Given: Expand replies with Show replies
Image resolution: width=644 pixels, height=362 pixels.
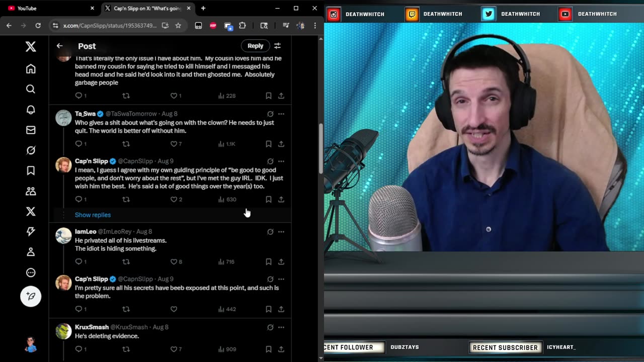Looking at the screenshot, I should click(x=93, y=215).
